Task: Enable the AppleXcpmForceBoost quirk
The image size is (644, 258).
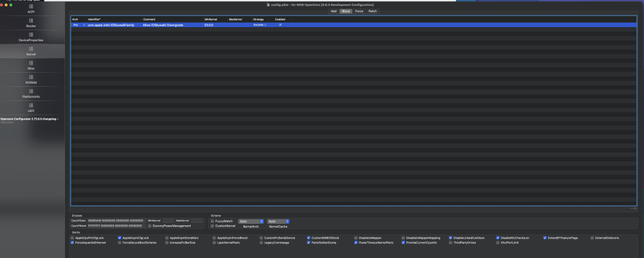Action: point(214,238)
